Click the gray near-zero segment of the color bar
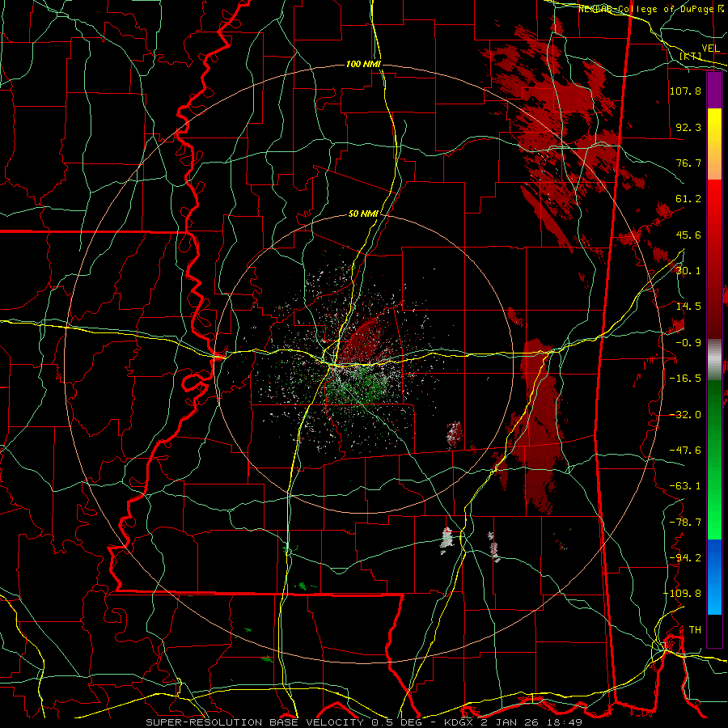 click(x=714, y=360)
